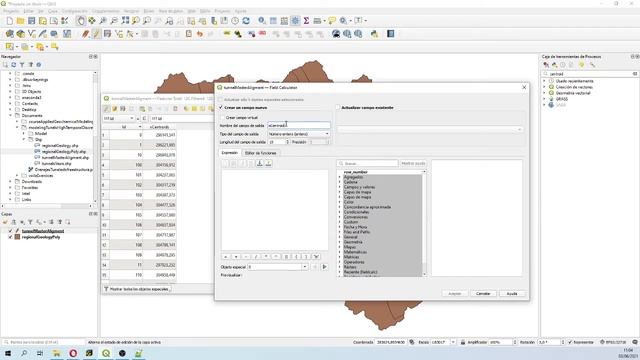Click the filter icon in Navegador panel
The width and height of the screenshot is (640, 360).
pos(22,65)
